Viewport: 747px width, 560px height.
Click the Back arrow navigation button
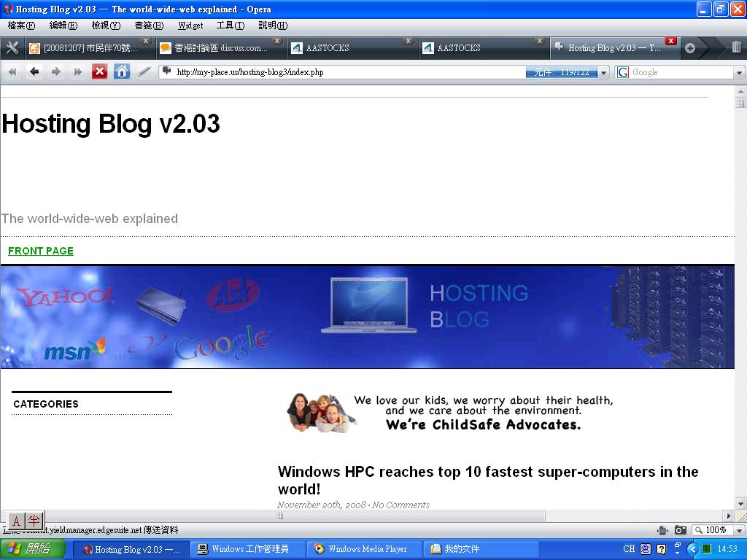click(34, 71)
